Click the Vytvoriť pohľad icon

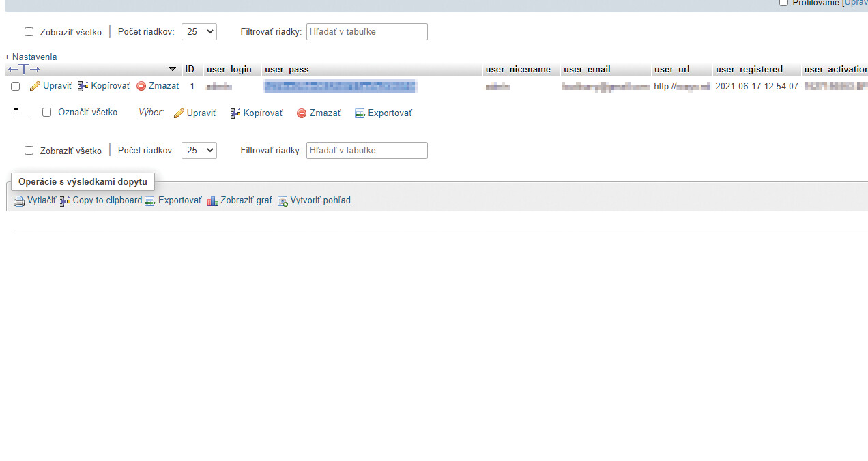point(283,201)
